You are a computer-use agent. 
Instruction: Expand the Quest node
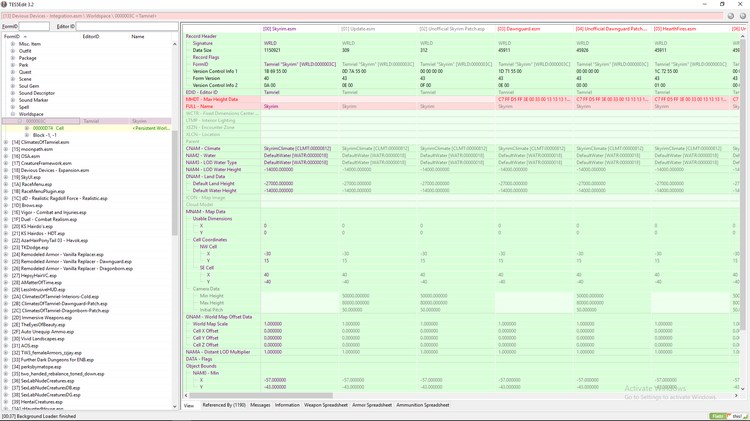(x=13, y=72)
